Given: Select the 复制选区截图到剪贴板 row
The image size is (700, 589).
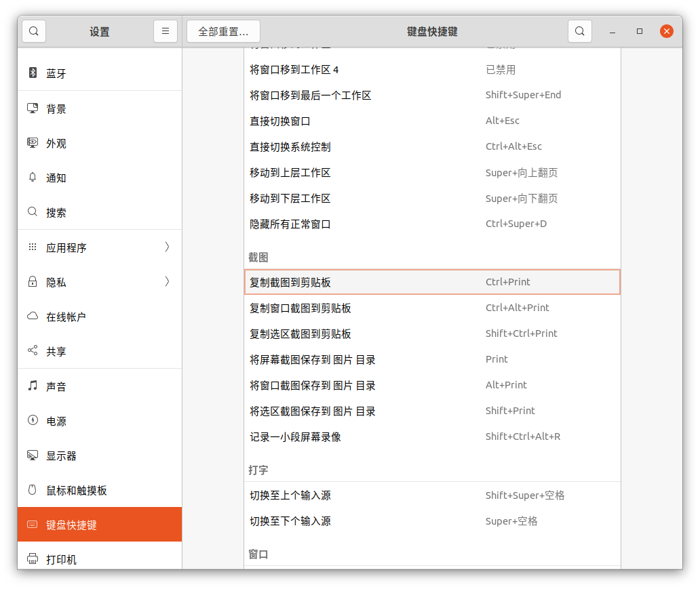Looking at the screenshot, I should (x=432, y=333).
